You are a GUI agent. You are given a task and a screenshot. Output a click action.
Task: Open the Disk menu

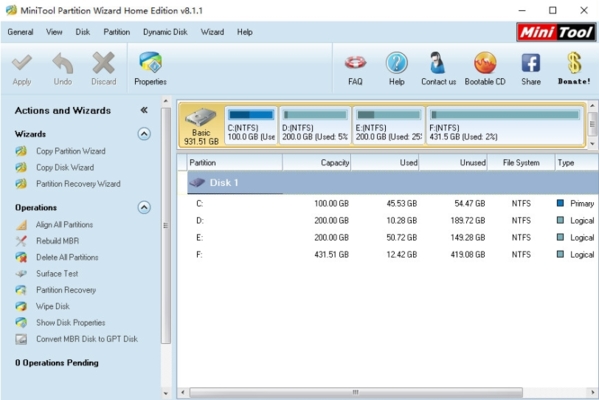click(83, 32)
